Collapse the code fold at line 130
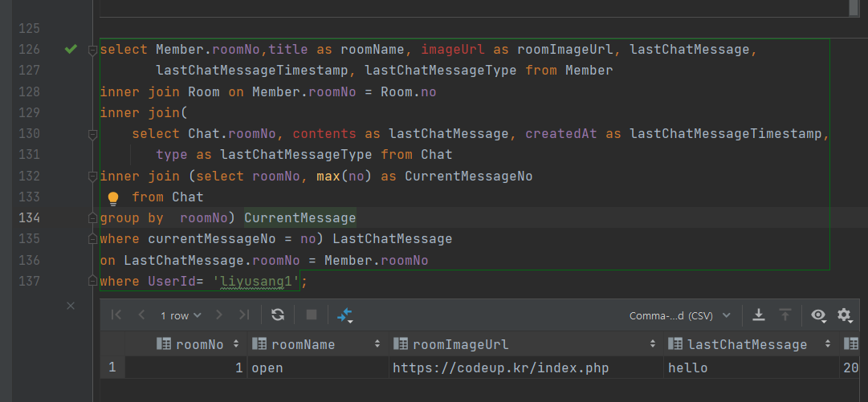 [x=92, y=134]
